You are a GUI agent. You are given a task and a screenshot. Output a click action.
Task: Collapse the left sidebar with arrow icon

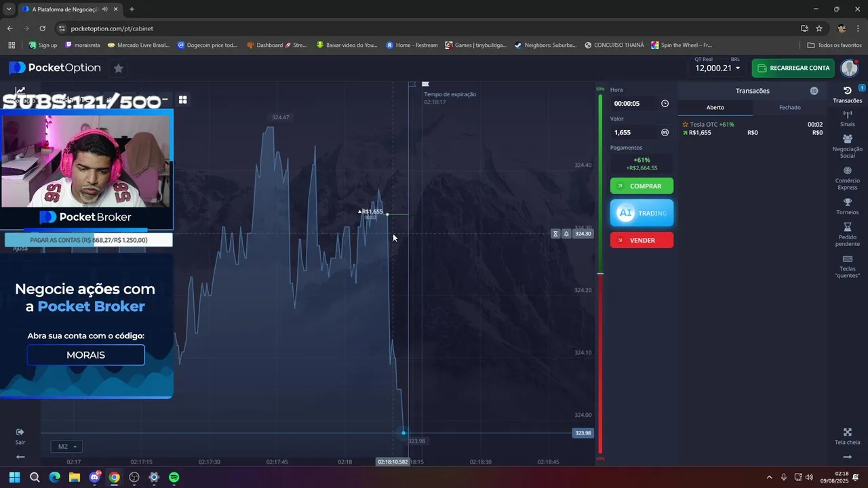click(20, 457)
